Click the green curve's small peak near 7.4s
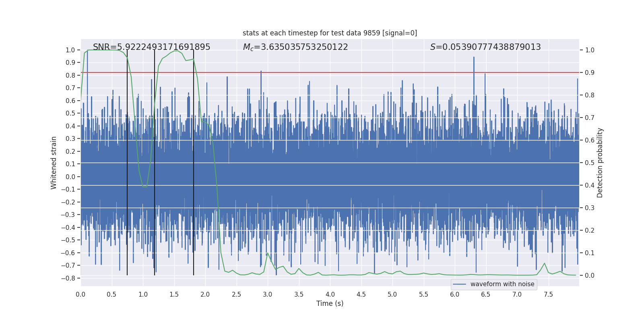 (x=545, y=264)
